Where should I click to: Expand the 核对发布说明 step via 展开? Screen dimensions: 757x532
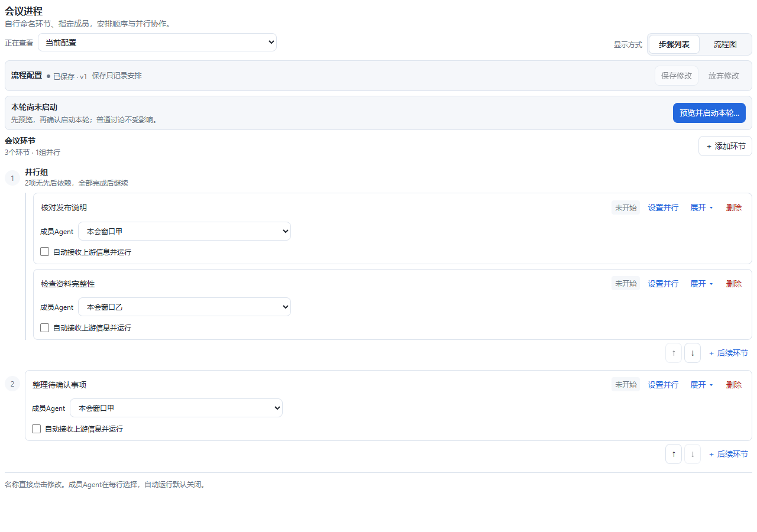click(702, 207)
